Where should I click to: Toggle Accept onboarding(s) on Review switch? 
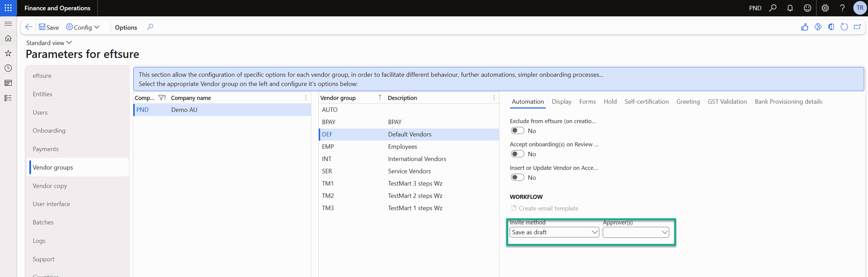[x=518, y=154]
